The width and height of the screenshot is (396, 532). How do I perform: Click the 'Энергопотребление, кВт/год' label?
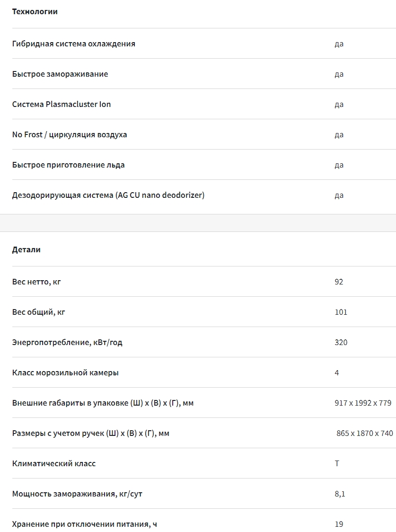67,342
